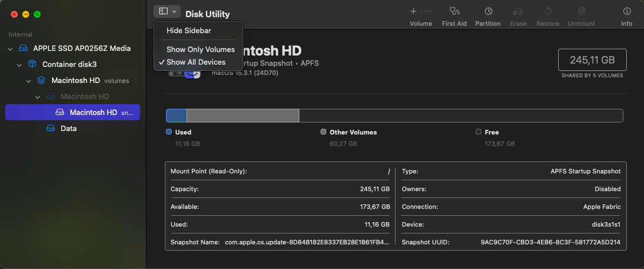
Task: Click the Owners Disabled value
Action: 608,189
